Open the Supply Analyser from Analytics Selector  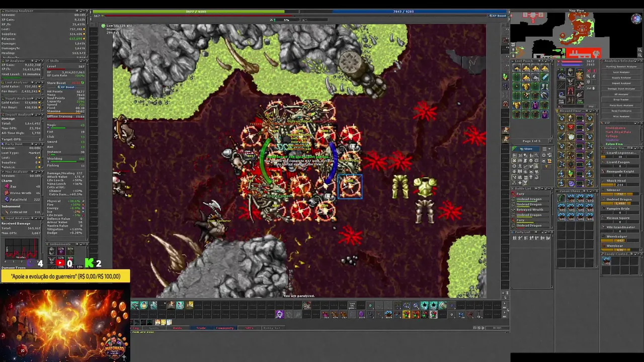point(621,78)
